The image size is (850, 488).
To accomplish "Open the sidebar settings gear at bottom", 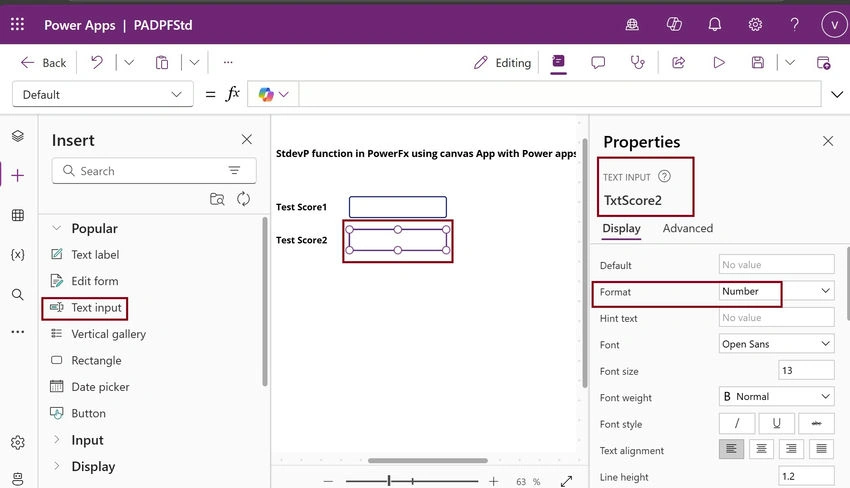I will pos(18,442).
